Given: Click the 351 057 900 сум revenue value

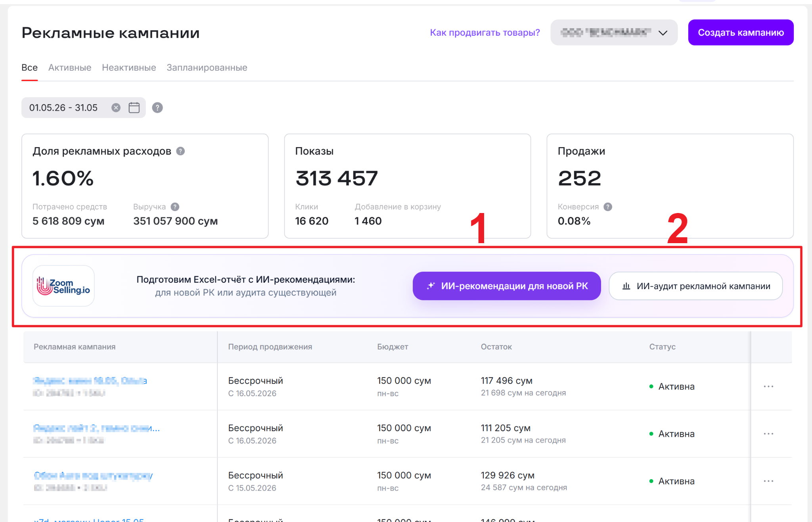Looking at the screenshot, I should click(x=176, y=221).
